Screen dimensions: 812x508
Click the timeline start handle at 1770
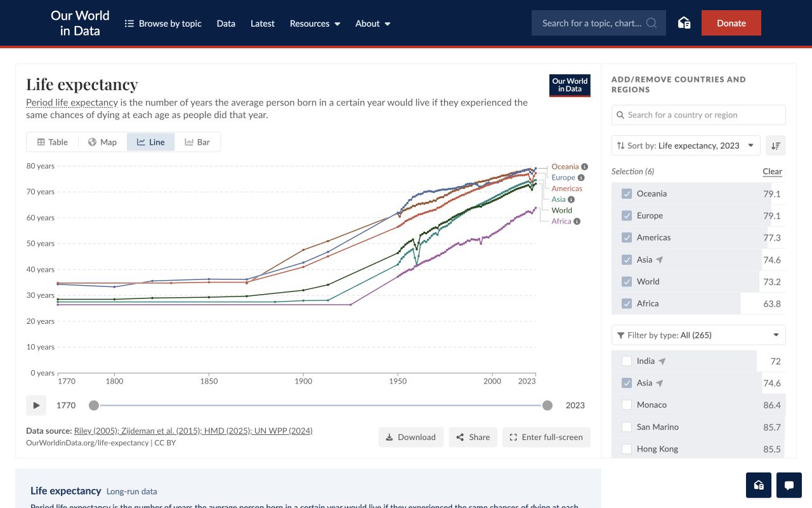click(94, 405)
